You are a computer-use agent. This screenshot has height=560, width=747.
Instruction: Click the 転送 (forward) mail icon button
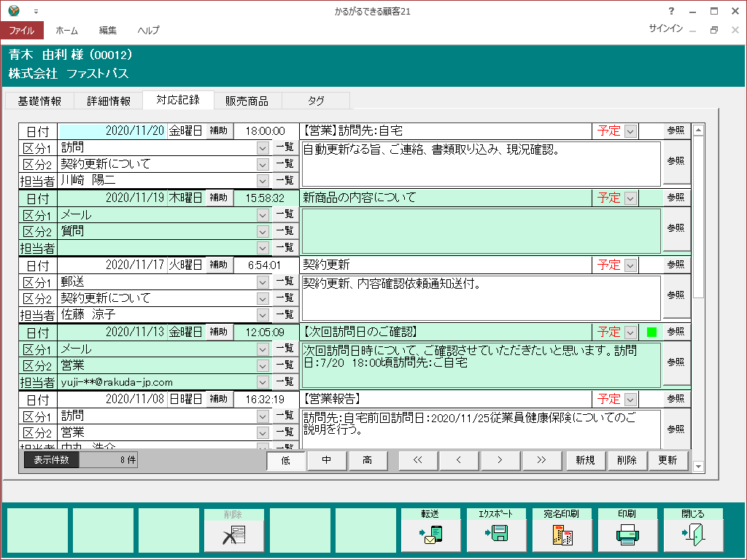[x=430, y=536]
